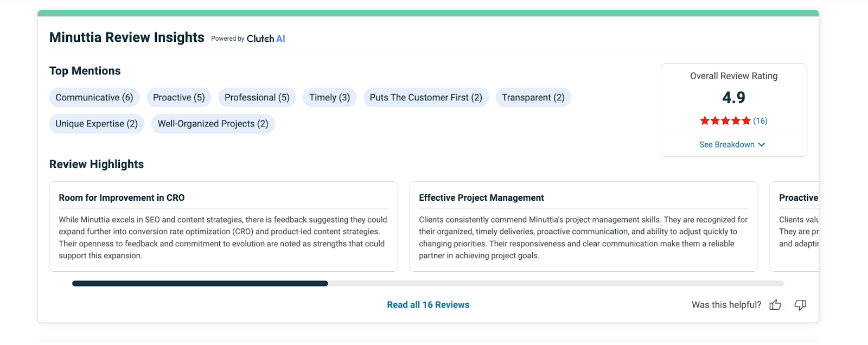This screenshot has width=868, height=345.
Task: Select the Communicative (6) mention tag
Action: [94, 98]
